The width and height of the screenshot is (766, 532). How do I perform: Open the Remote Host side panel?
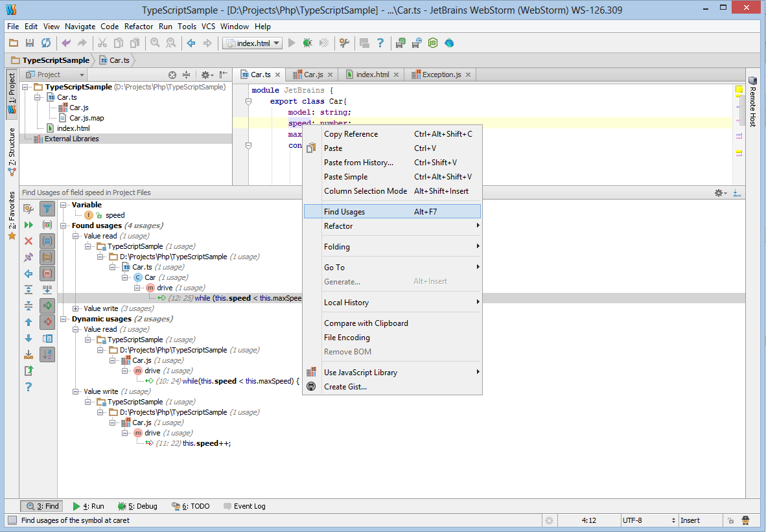pyautogui.click(x=752, y=102)
